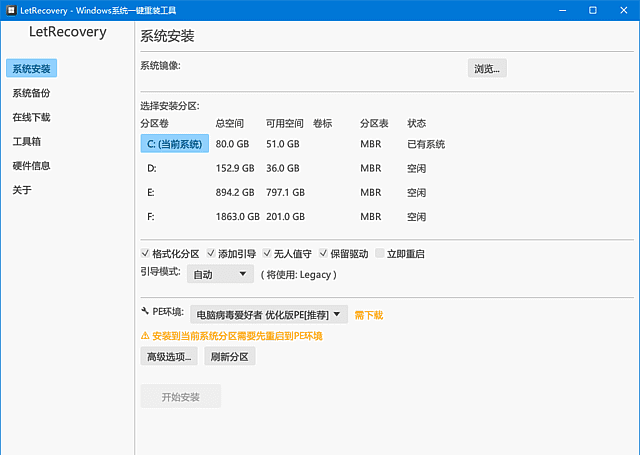Click the 80.0 GB total size cell
640x455 pixels.
coord(232,144)
